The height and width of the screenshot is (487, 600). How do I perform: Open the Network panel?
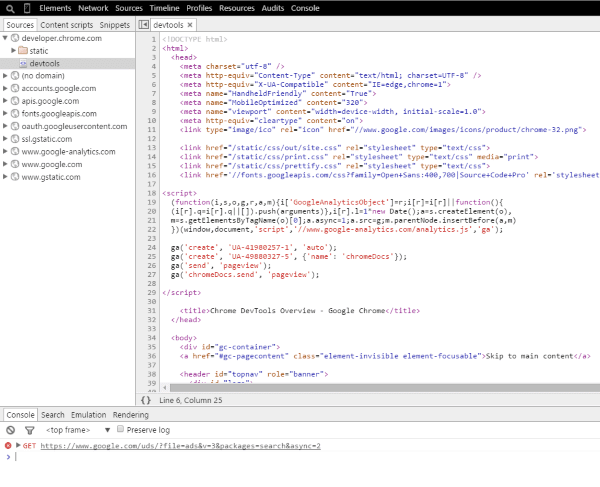tap(93, 8)
